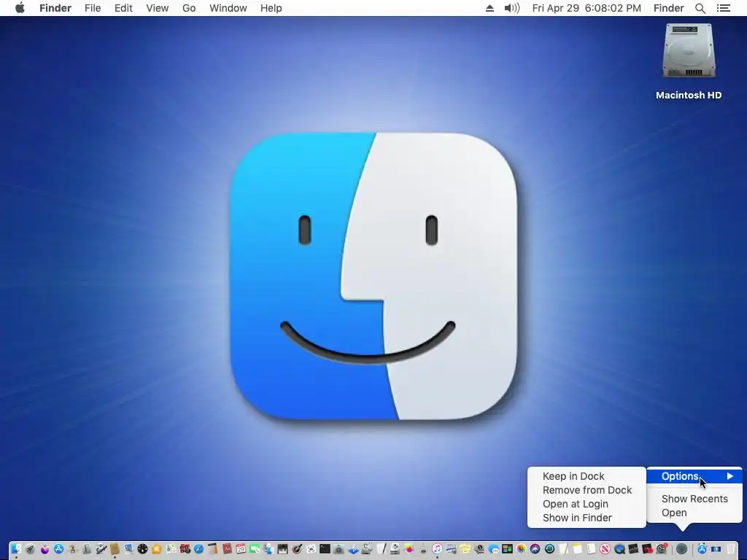This screenshot has height=560, width=747.
Task: Open the Trash in the Dock
Action: pyautogui.click(x=729, y=549)
